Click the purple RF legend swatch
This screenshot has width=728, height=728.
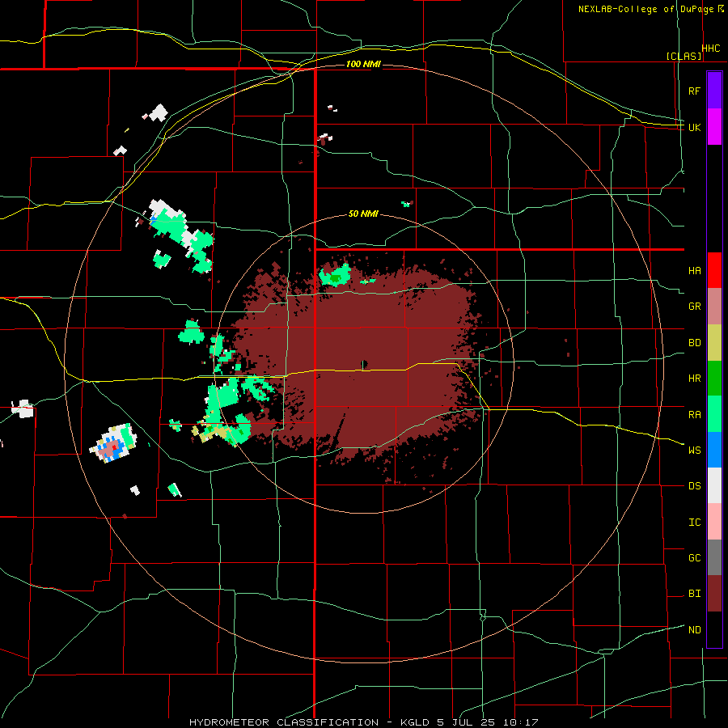[x=714, y=90]
